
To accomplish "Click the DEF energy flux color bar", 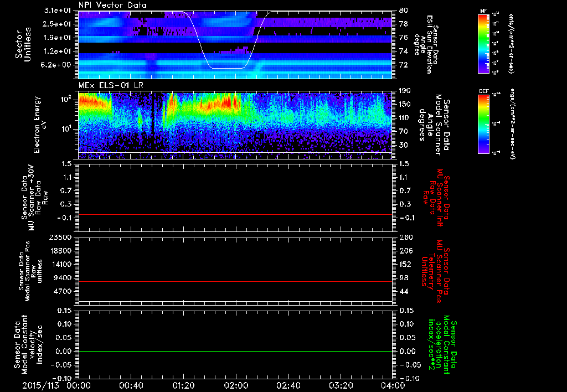I will [484, 123].
